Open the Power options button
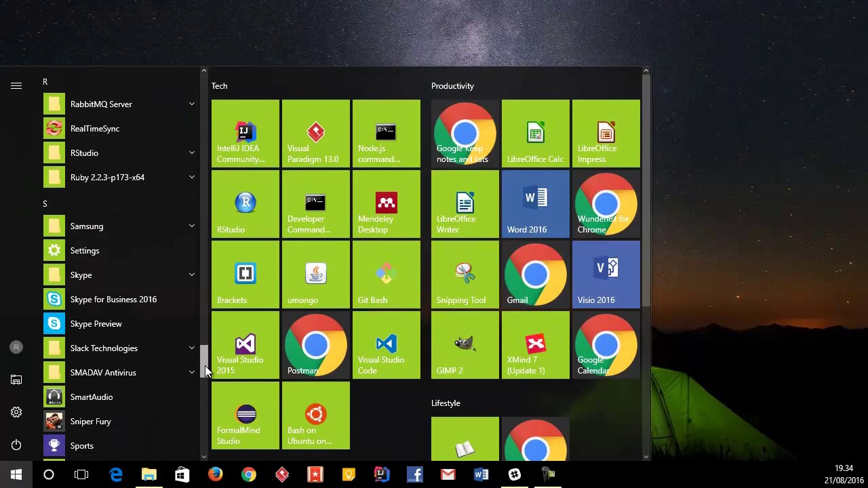Image resolution: width=868 pixels, height=488 pixels. (x=16, y=445)
